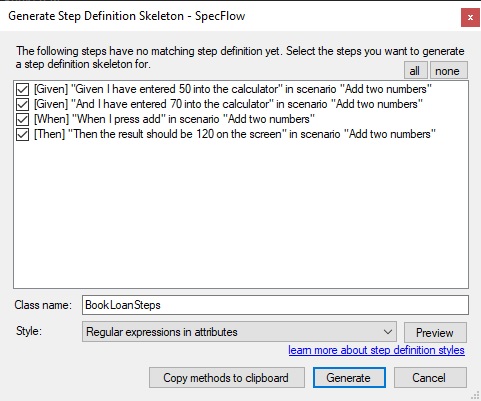Toggle the 'When I press add' checkbox
Screen dimensions: 481x401
22,119
